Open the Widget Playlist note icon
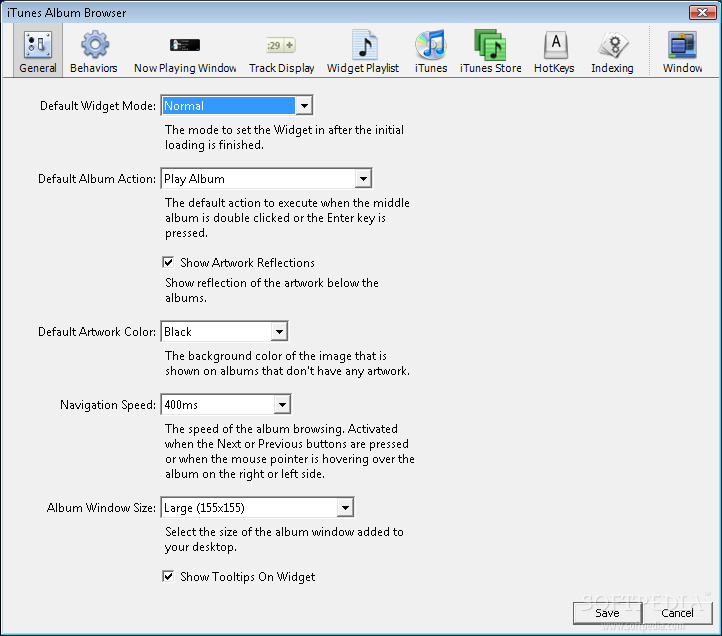 coord(364,45)
